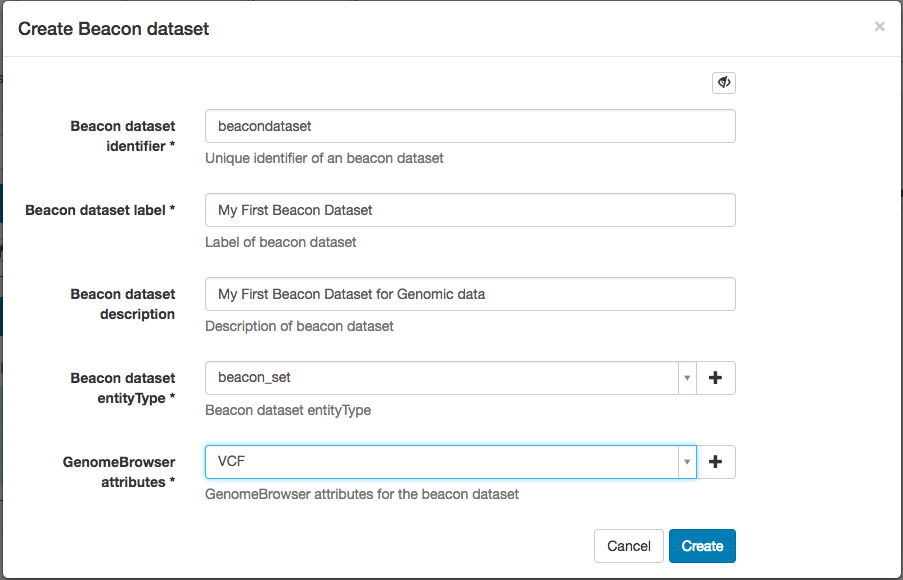Select the dataset description text box
903x580 pixels.
point(470,294)
